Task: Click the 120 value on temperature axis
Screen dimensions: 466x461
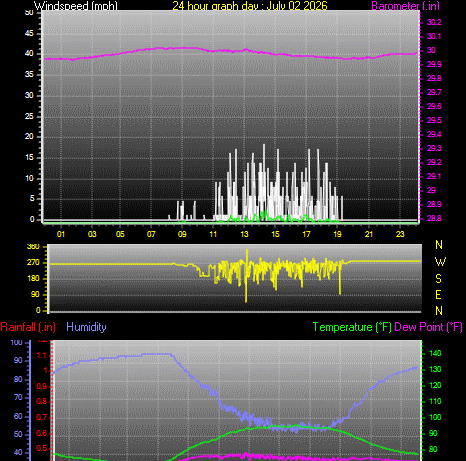Action: click(435, 385)
